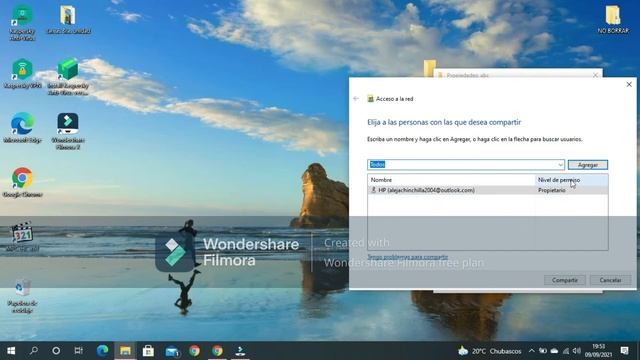Open the notification center icon
The width and height of the screenshot is (640, 360).
624,351
